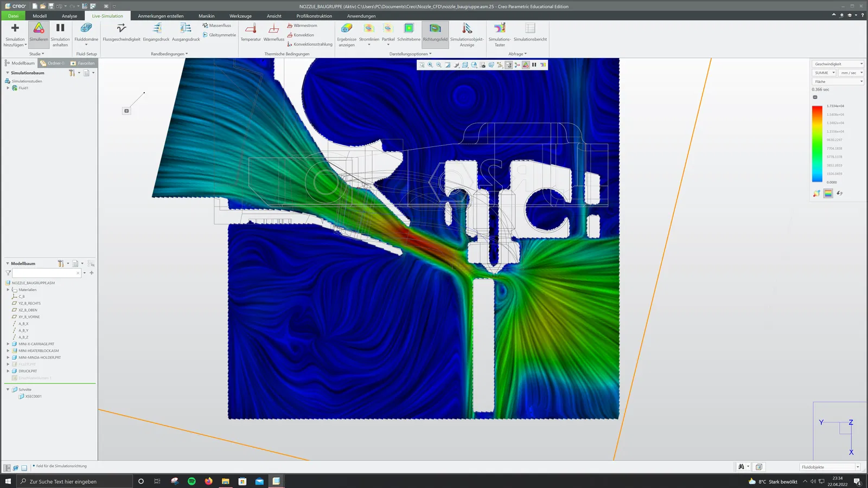This screenshot has height=488, width=868.
Task: Expand the Abfrage group dropdown
Action: [x=518, y=54]
